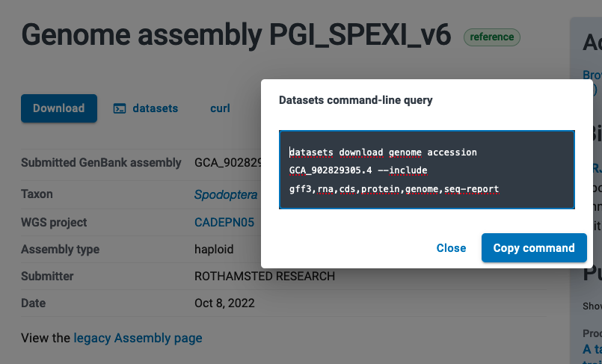Click the GCA_902829 GenBank accession value

point(227,162)
